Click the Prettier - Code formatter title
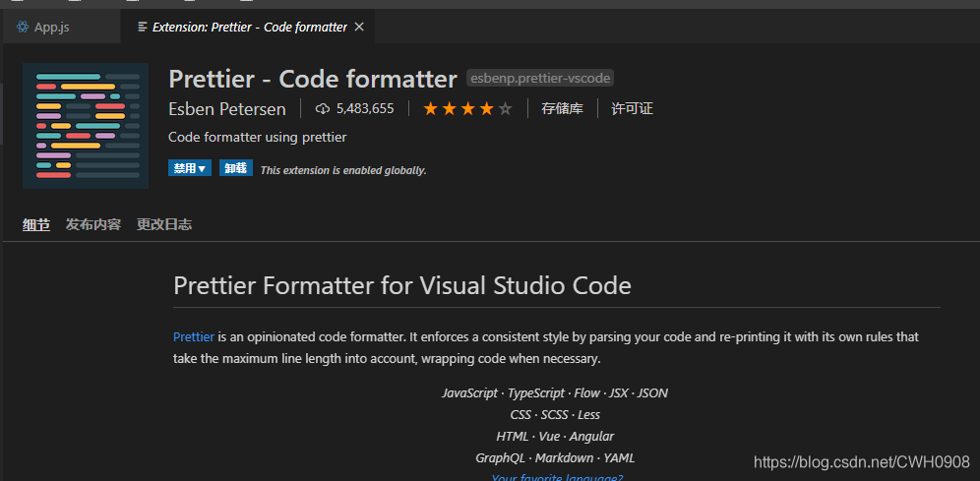This screenshot has height=481, width=980. pos(313,80)
